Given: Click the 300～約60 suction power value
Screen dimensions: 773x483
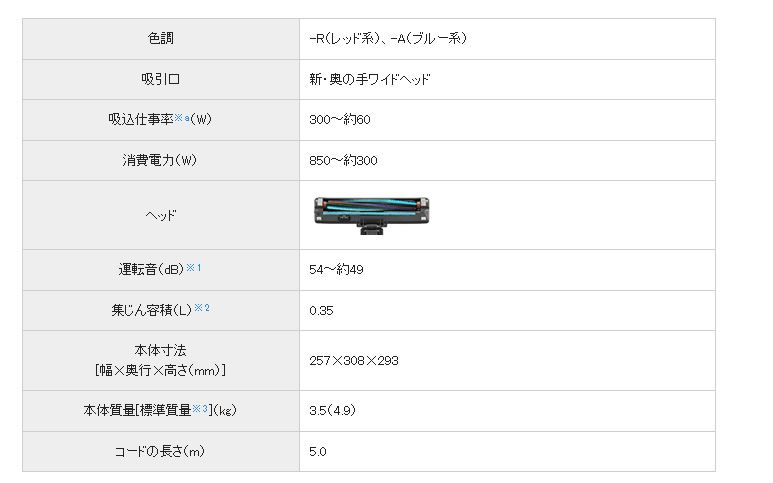Looking at the screenshot, I should pyautogui.click(x=340, y=120).
